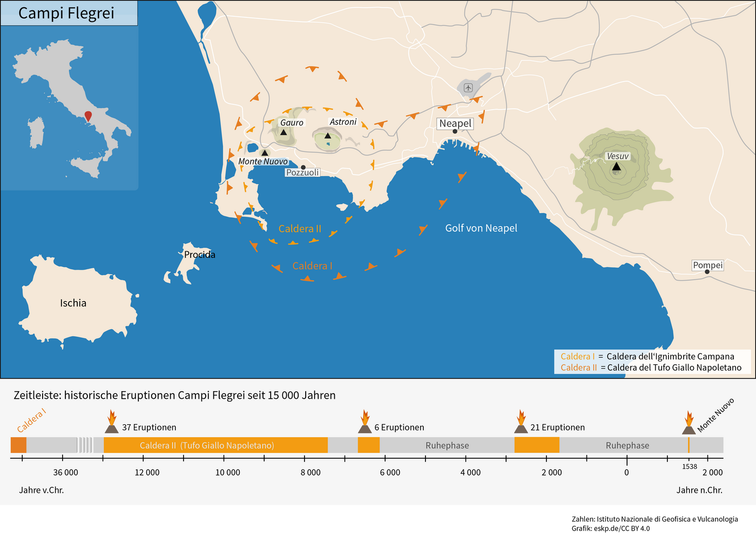Image resolution: width=756 pixels, height=542 pixels.
Task: Click the eskp.de/CC BY 4.0 credit
Action: (x=622, y=528)
